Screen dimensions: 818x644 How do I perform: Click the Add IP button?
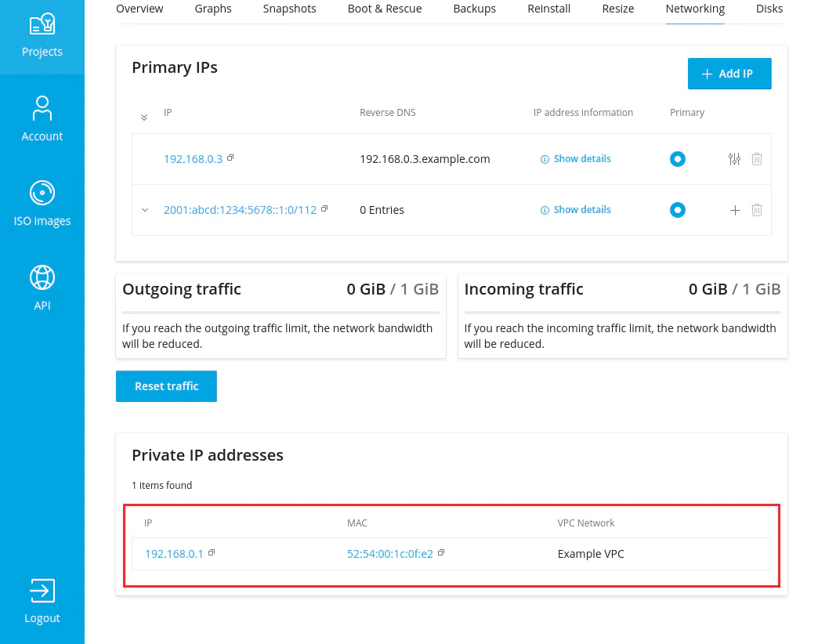tap(729, 73)
